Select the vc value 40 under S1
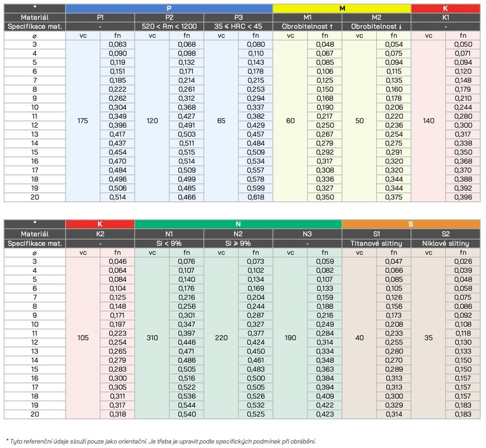The image size is (486, 448). click(x=360, y=337)
